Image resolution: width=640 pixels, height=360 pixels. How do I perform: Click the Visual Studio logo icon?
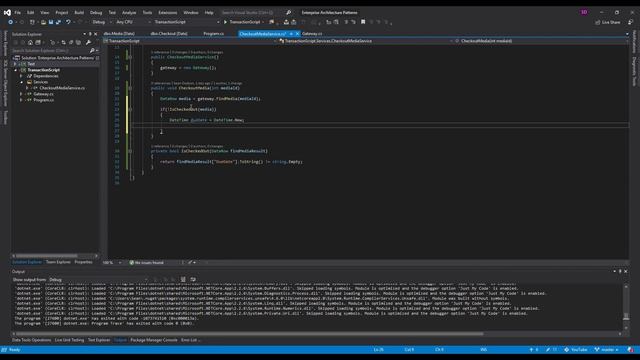pos(7,13)
